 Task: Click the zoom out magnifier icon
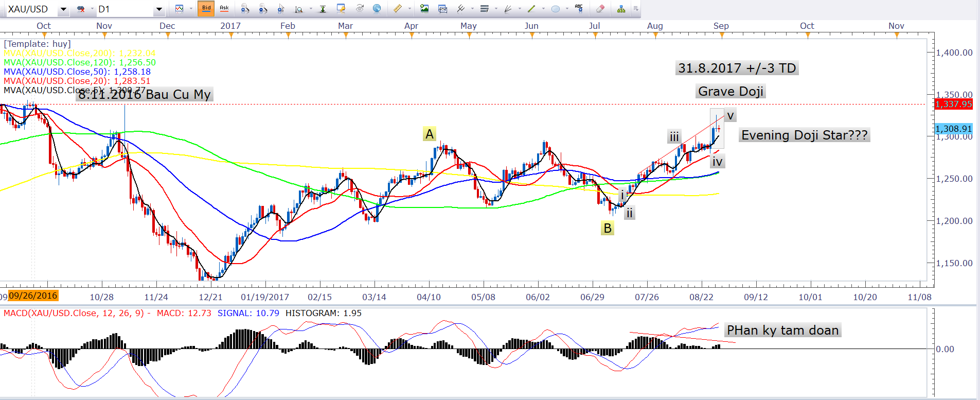pos(263,9)
